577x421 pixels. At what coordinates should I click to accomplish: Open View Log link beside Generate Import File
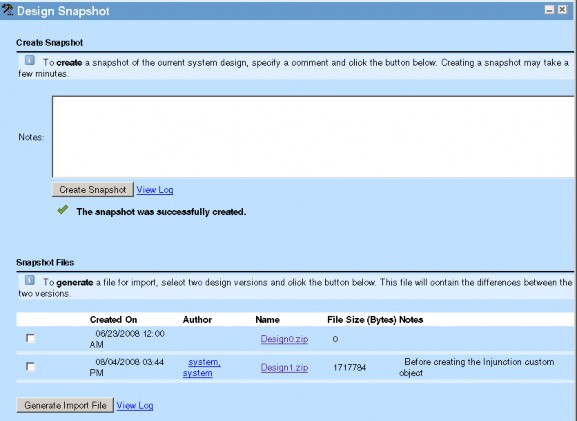click(135, 406)
